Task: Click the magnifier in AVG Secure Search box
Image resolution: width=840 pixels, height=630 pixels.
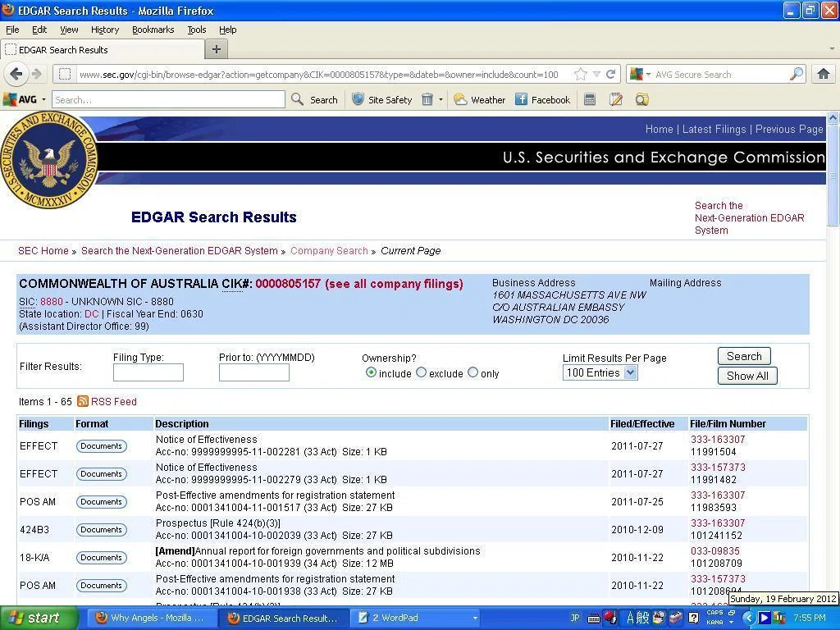Action: [x=797, y=74]
